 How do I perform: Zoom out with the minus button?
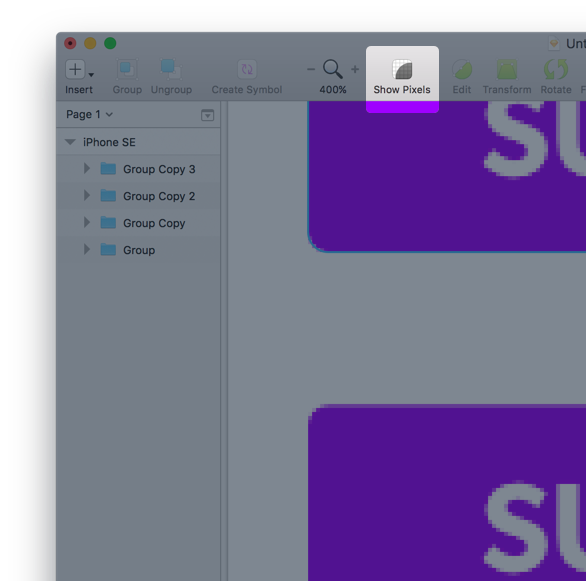pyautogui.click(x=311, y=69)
